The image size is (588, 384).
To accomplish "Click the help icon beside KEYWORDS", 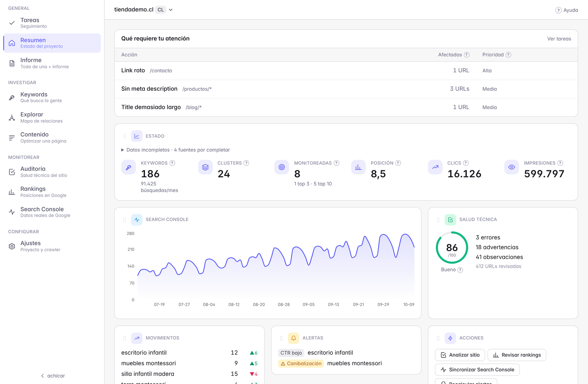I will point(172,163).
